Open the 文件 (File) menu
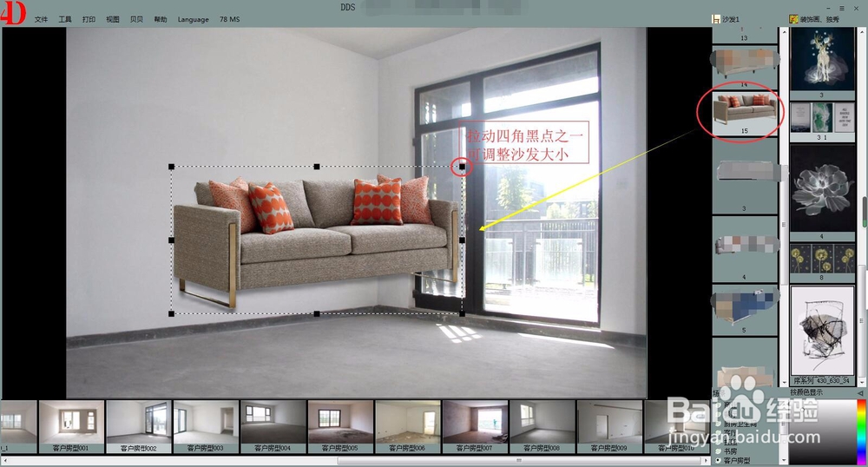 [x=41, y=19]
